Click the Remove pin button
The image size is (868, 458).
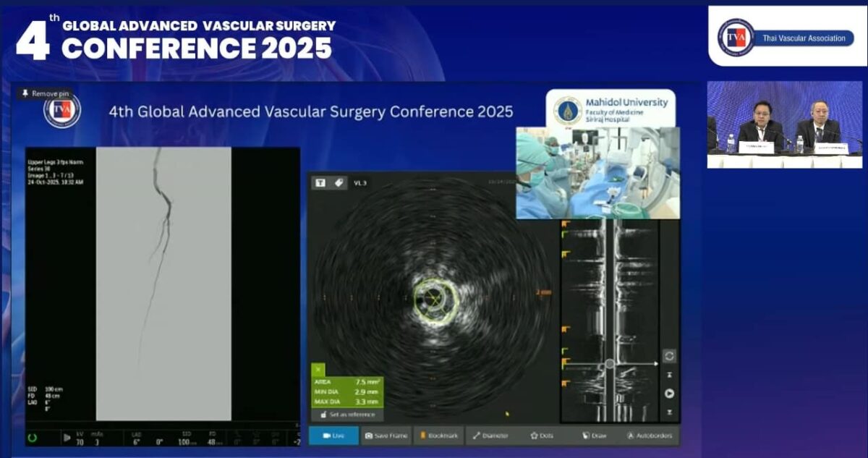(45, 93)
